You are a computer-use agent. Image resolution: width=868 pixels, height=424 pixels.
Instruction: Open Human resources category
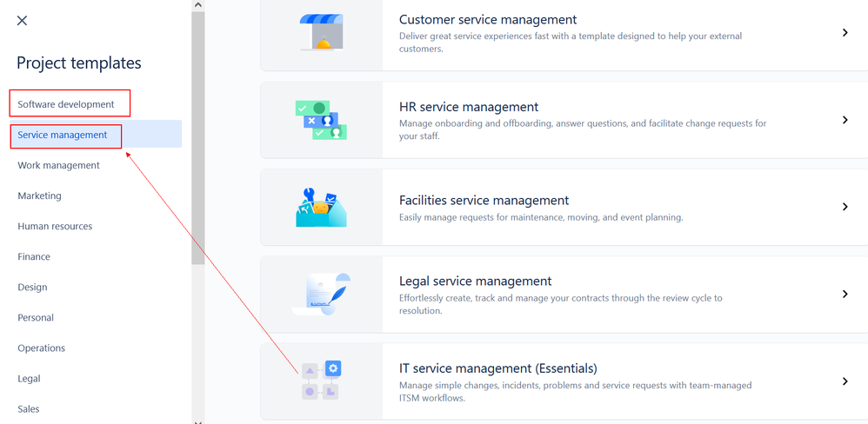(x=55, y=226)
